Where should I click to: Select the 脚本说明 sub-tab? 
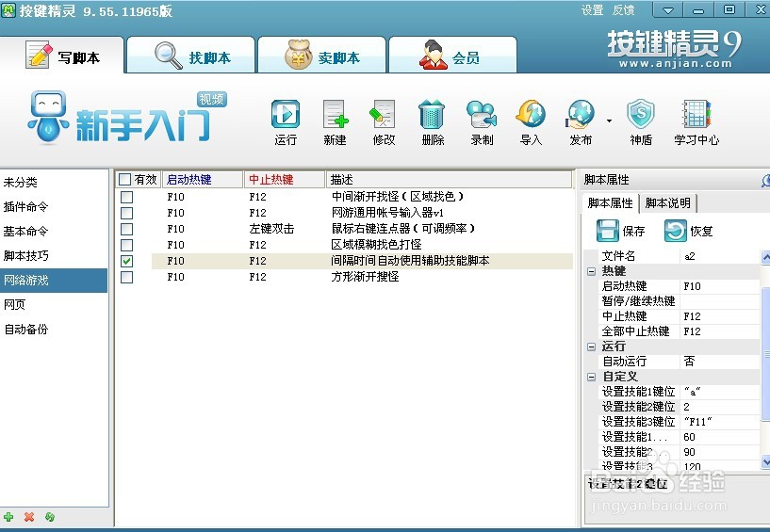668,203
